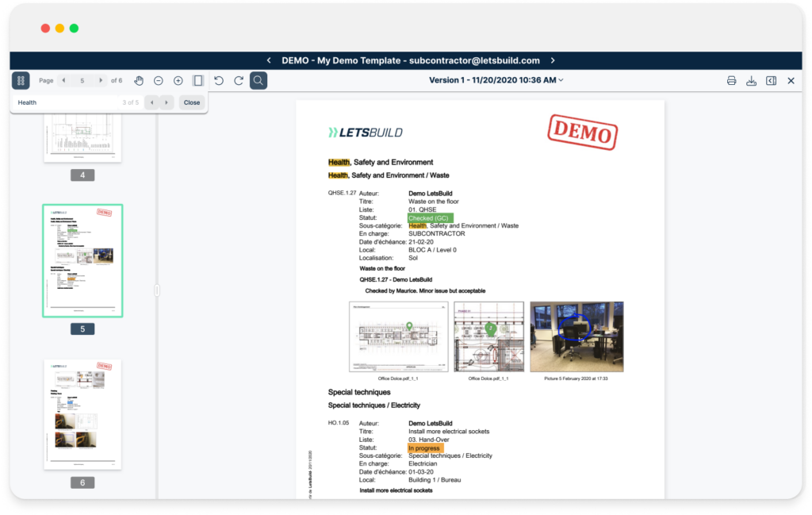Go to the next page arrow
Screen dimensions: 812x515
coord(101,80)
